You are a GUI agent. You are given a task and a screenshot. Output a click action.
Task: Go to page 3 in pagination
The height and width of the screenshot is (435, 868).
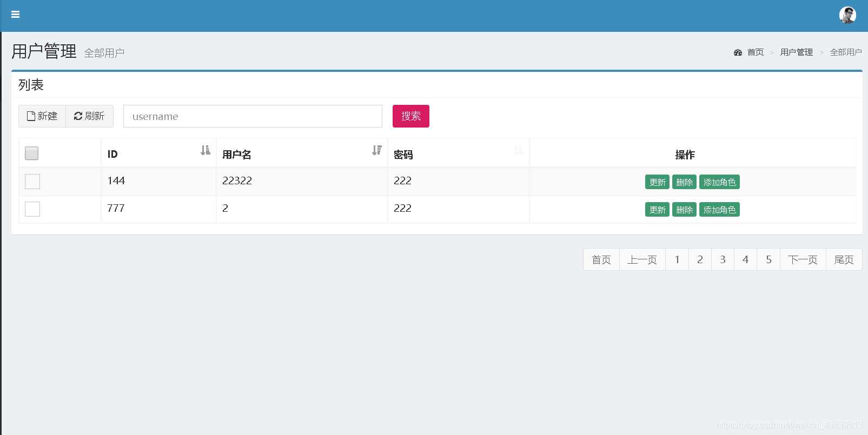pos(723,259)
